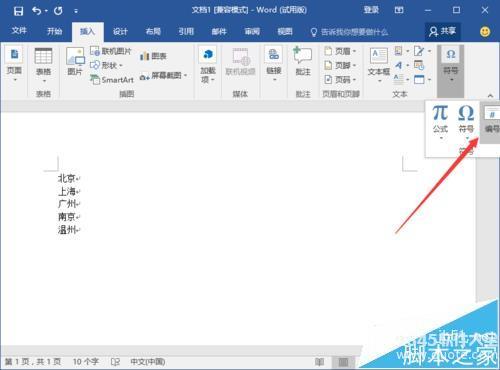Insert a text box with 文本框
Viewport: 500px width, 370px height.
(379, 64)
